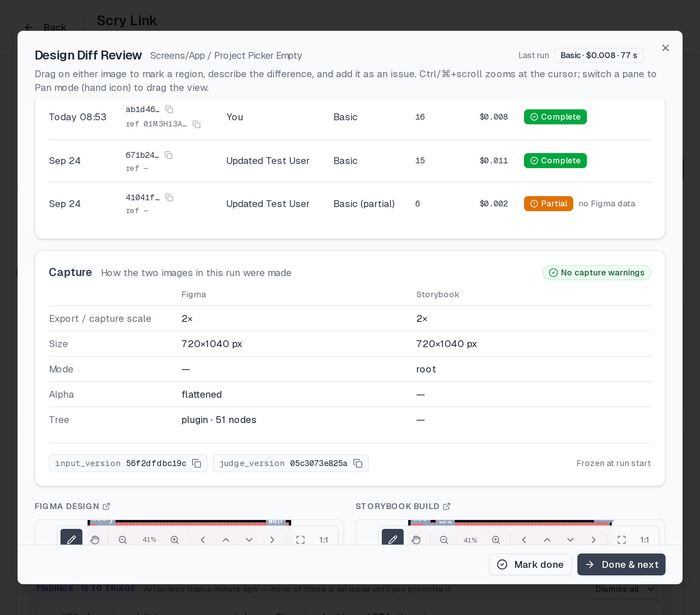The image size is (700, 615).
Task: Pan up in the Figma pane
Action: coord(226,540)
